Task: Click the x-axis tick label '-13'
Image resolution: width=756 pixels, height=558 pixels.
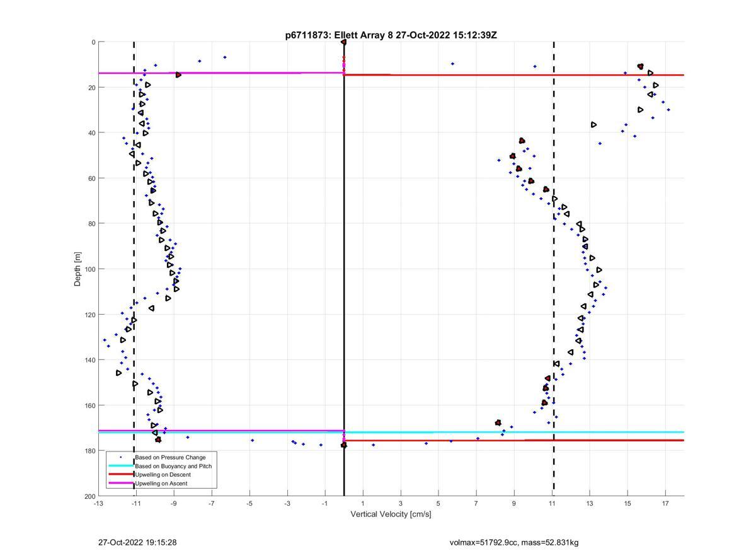Action: pos(98,503)
